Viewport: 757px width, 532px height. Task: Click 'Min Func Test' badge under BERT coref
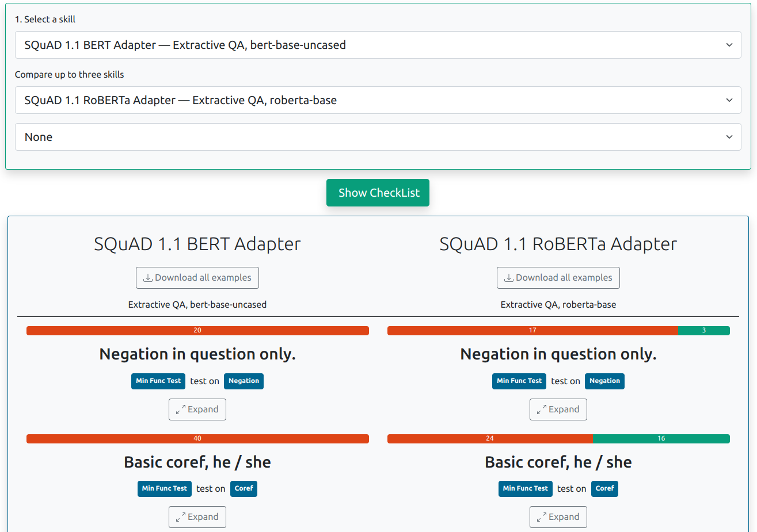(165, 489)
